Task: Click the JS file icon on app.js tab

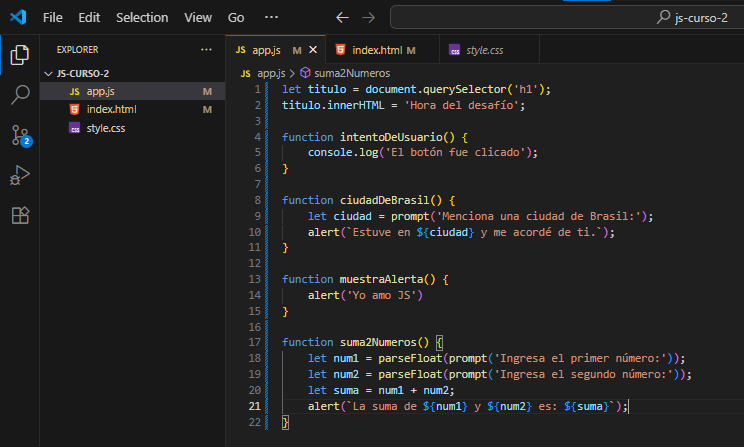Action: click(241, 50)
